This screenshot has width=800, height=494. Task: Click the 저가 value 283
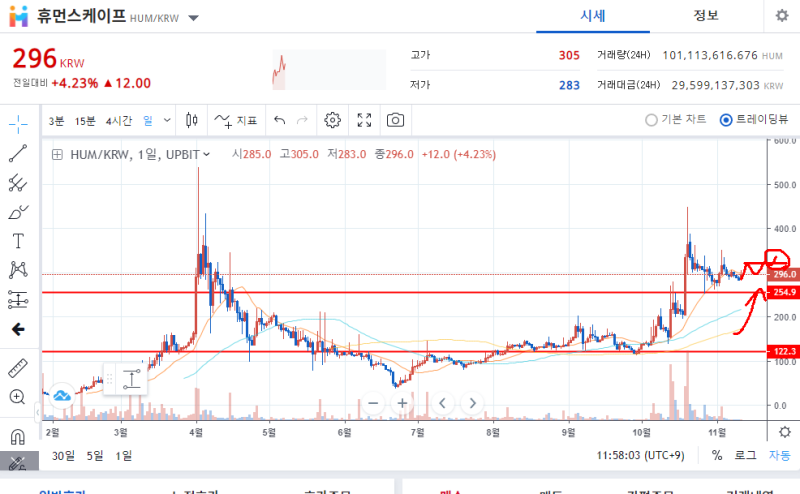tap(569, 85)
